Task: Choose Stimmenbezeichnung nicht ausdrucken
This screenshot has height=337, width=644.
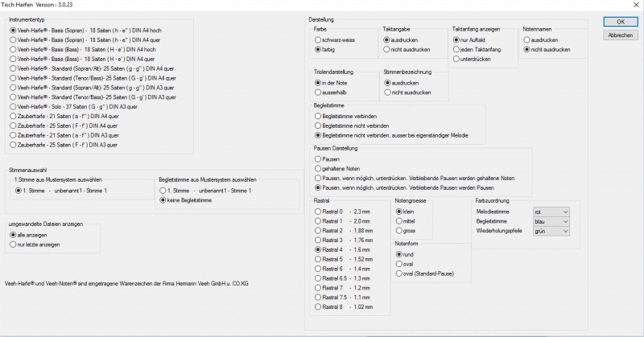Action: (386, 92)
